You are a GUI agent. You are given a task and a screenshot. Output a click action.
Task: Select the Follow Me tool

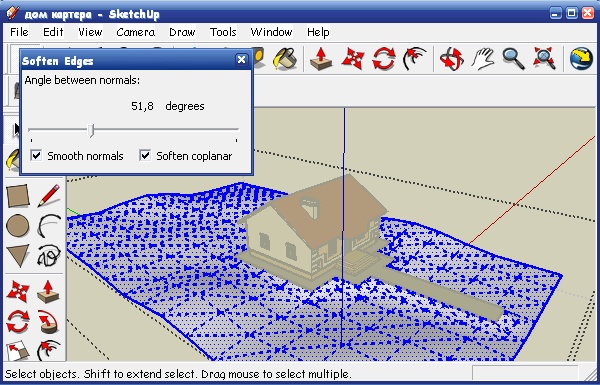tap(49, 321)
